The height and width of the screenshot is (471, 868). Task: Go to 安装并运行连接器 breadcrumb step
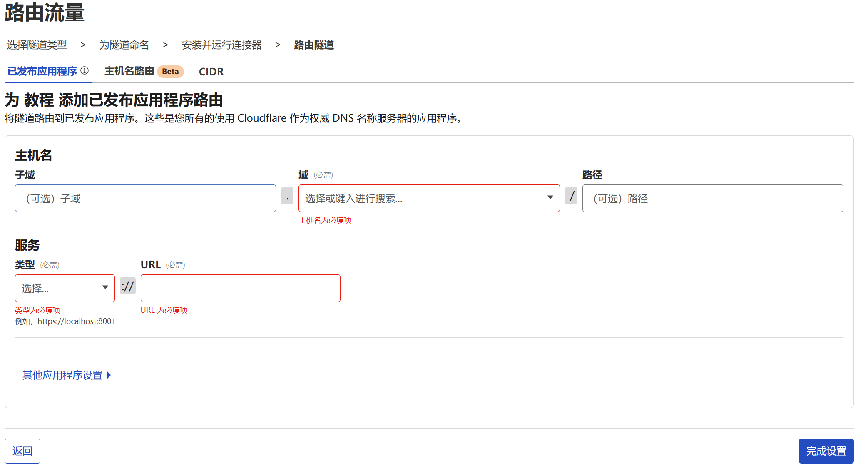coord(221,45)
